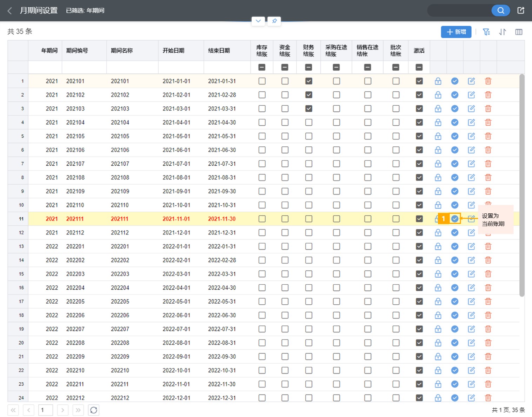Toggle the 库存结账 filter checkbox in header
This screenshot has width=532, height=417.
[x=262, y=67]
